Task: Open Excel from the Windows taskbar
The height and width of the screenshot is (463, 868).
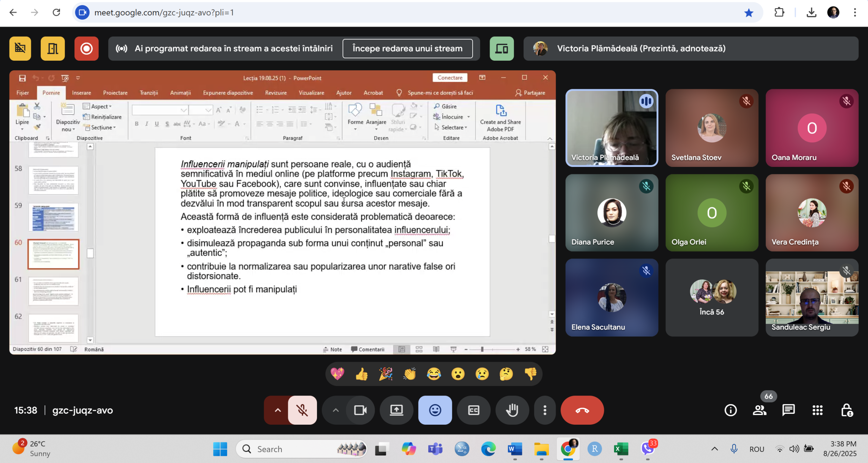Action: tap(620, 449)
